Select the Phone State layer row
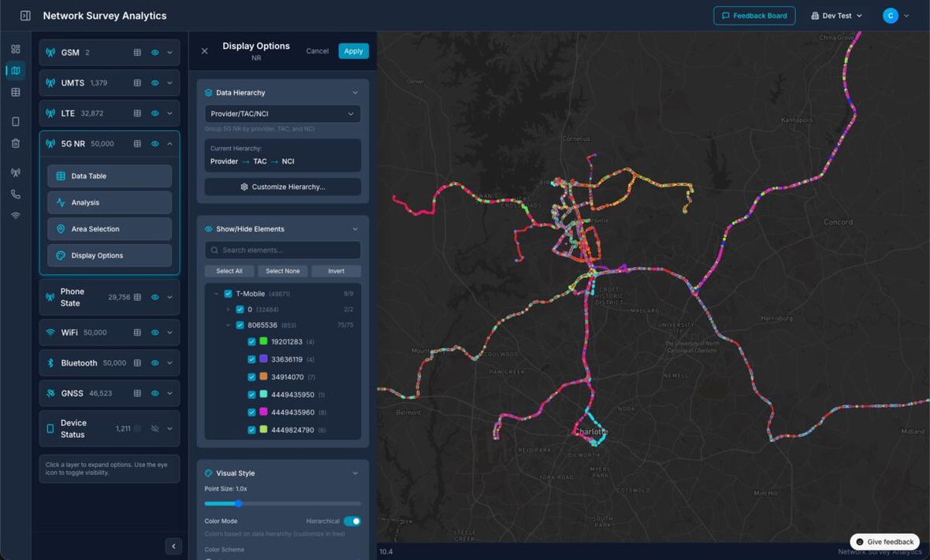Image resolution: width=930 pixels, height=560 pixels. [x=110, y=297]
